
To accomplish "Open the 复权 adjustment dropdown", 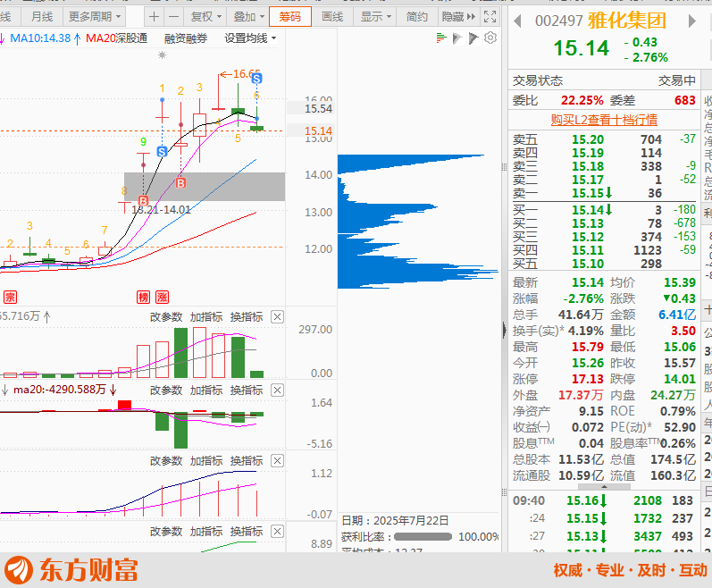I will 205,17.
